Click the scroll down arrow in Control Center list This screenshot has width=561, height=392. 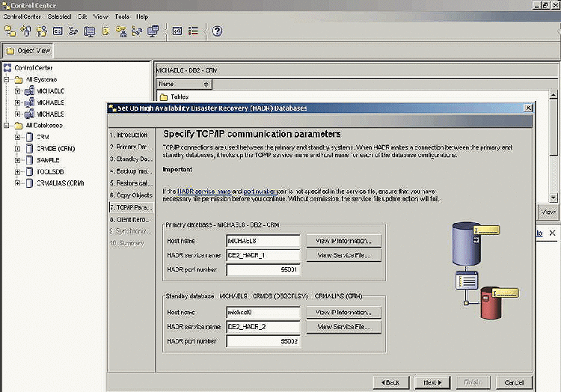(553, 197)
